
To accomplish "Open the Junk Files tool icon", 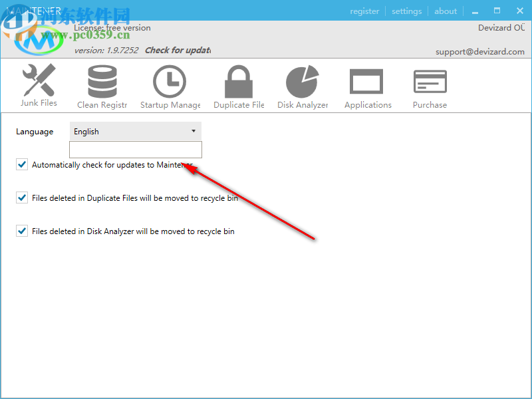I will [39, 80].
